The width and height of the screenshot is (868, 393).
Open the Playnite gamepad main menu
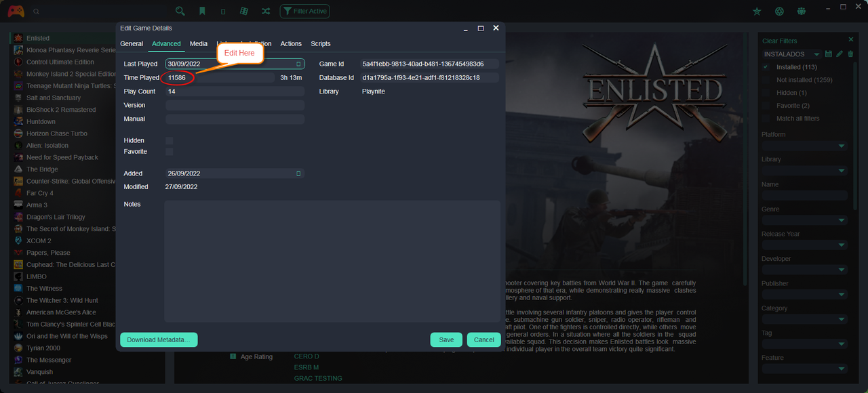pos(15,11)
